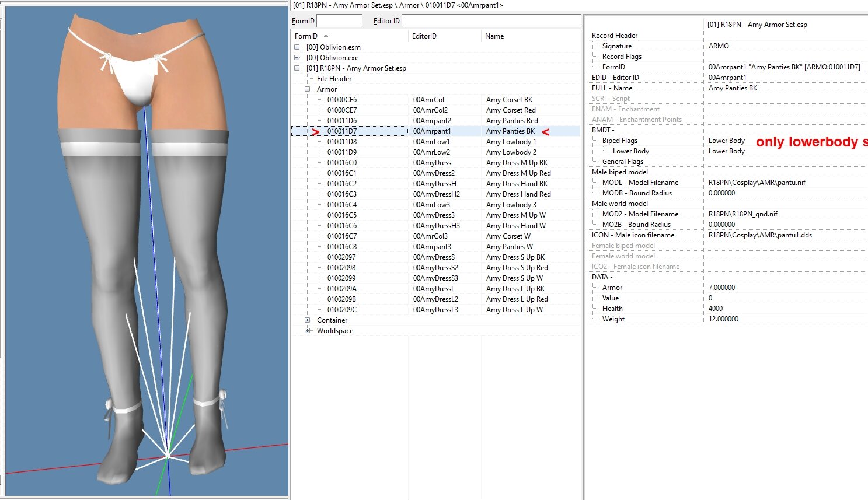Click the General Flags row label
868x500 pixels.
[622, 162]
